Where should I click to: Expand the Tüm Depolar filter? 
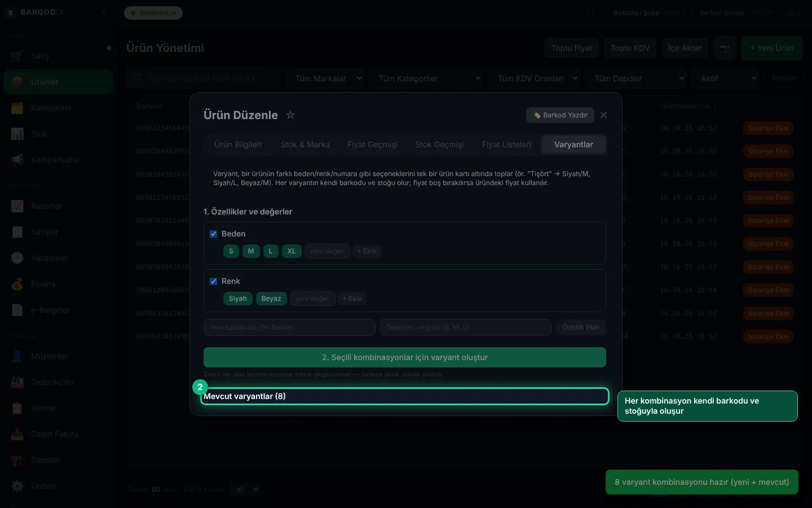pos(636,78)
